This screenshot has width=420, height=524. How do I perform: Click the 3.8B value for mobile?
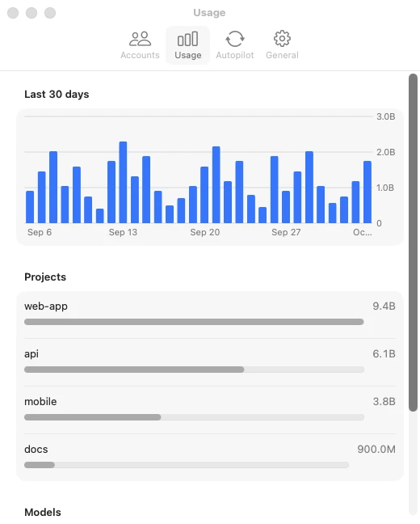tap(384, 401)
